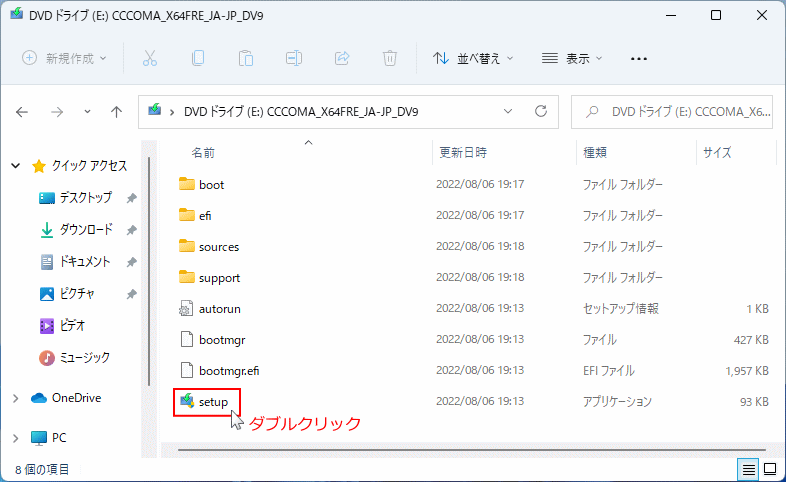Open the 新規作成 menu
Screen dimensions: 786x482
(x=64, y=58)
